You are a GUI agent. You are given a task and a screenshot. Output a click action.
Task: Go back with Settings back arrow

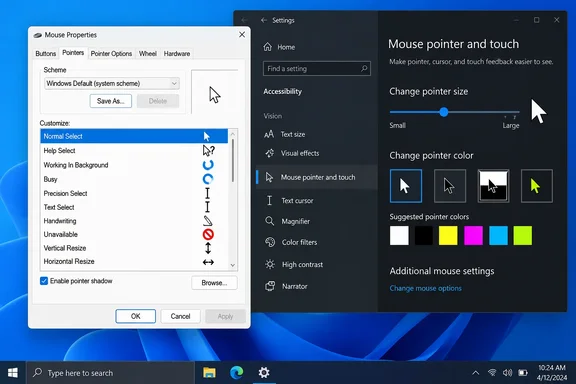point(264,20)
